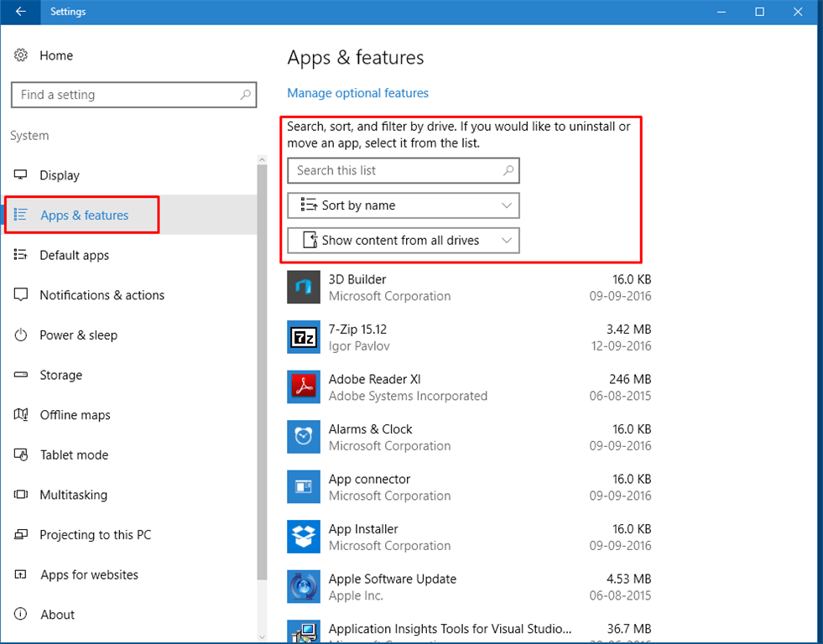Click the Home gear icon

(21, 55)
